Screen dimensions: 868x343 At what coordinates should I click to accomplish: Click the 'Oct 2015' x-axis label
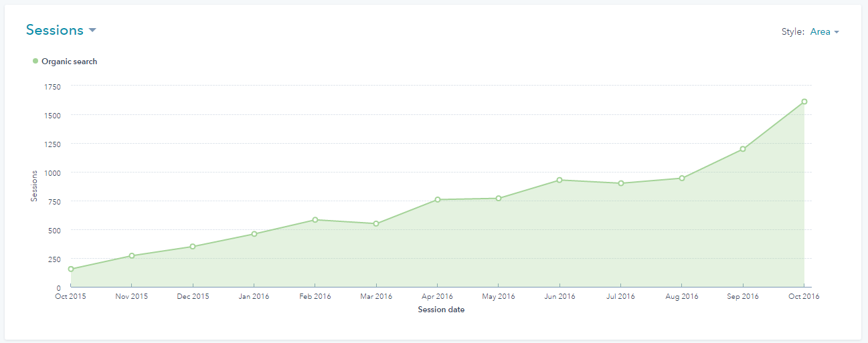71,296
